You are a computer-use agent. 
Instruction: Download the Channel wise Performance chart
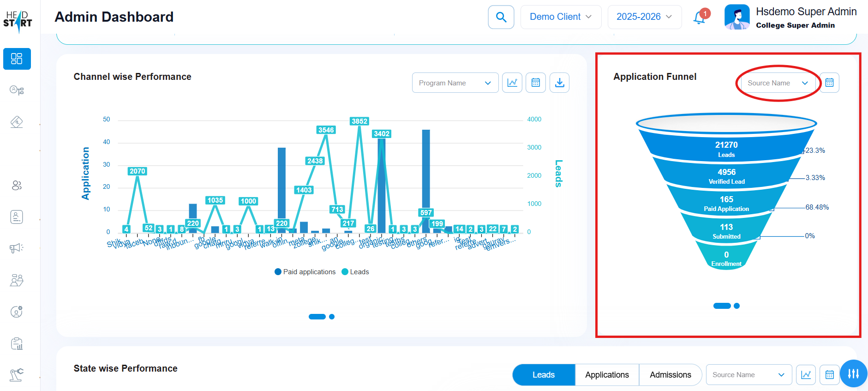(559, 83)
